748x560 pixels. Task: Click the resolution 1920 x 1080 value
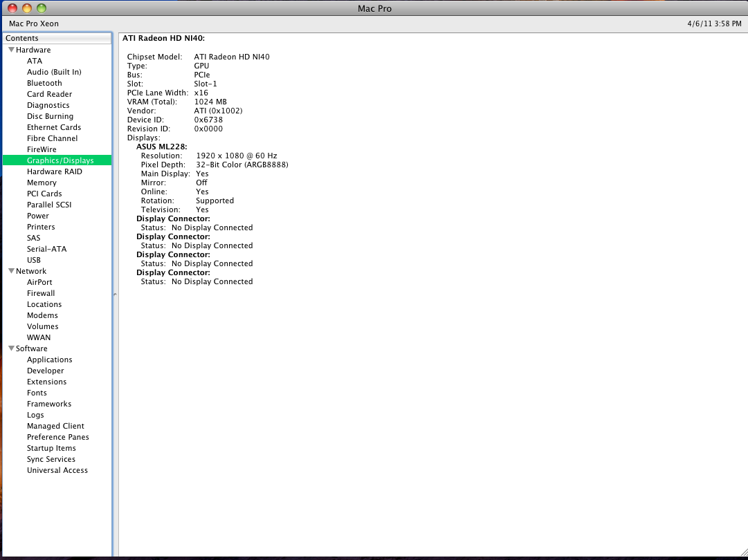tap(237, 156)
